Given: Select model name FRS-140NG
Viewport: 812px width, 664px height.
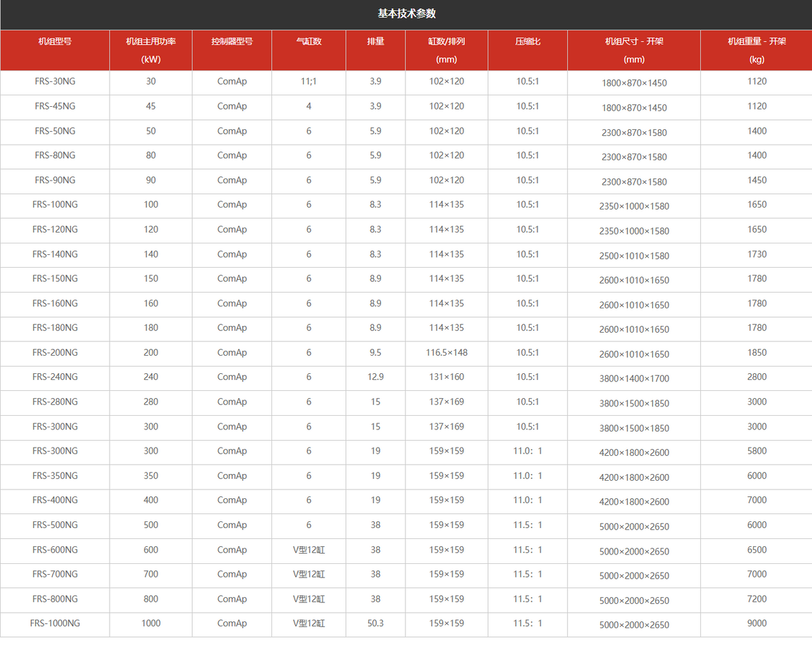Looking at the screenshot, I should 55,254.
